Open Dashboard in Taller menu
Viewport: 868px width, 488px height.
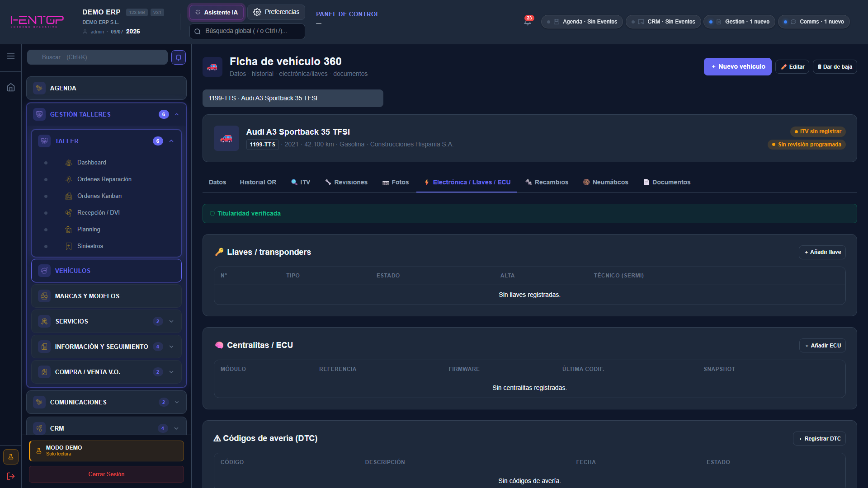pyautogui.click(x=91, y=163)
